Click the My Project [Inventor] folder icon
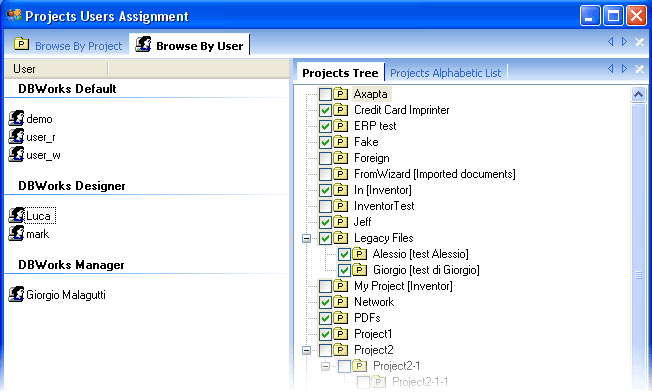 341,286
